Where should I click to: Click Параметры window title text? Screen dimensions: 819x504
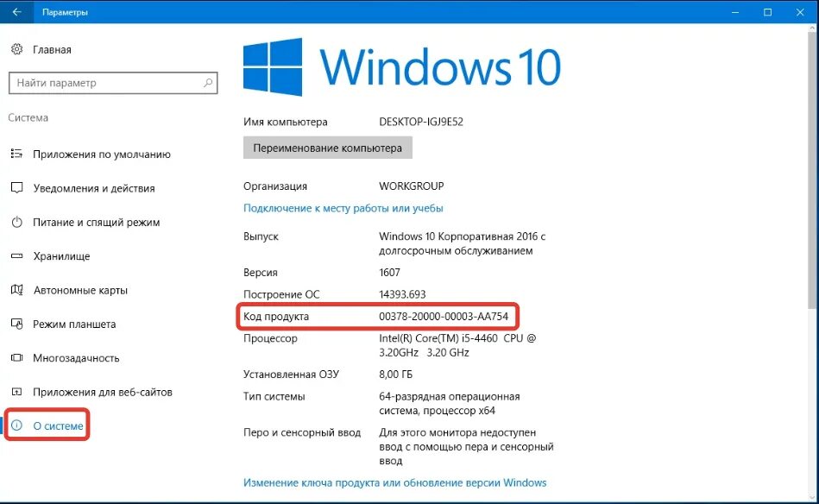pos(65,12)
